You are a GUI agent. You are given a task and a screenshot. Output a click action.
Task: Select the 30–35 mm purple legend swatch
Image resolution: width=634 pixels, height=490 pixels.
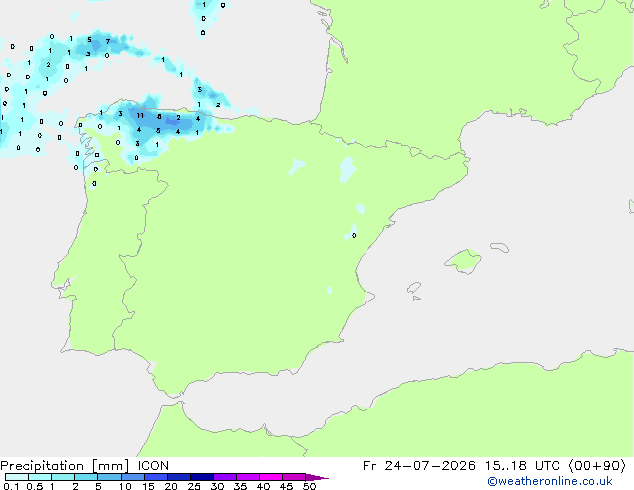point(224,477)
